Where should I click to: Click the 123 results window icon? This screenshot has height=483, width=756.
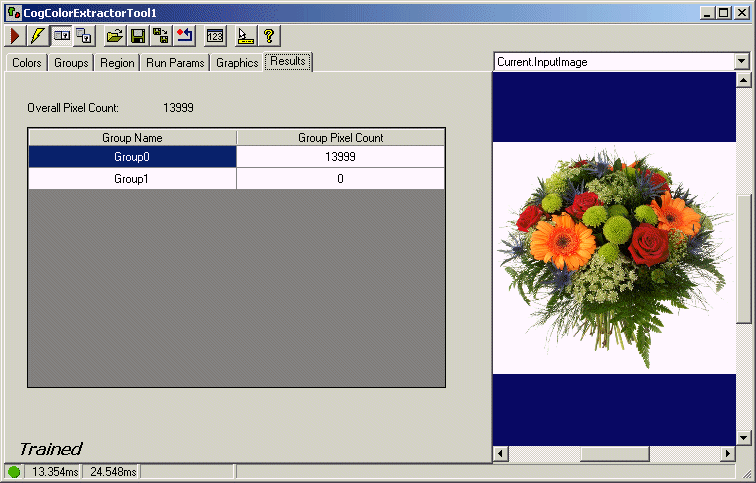coord(215,36)
